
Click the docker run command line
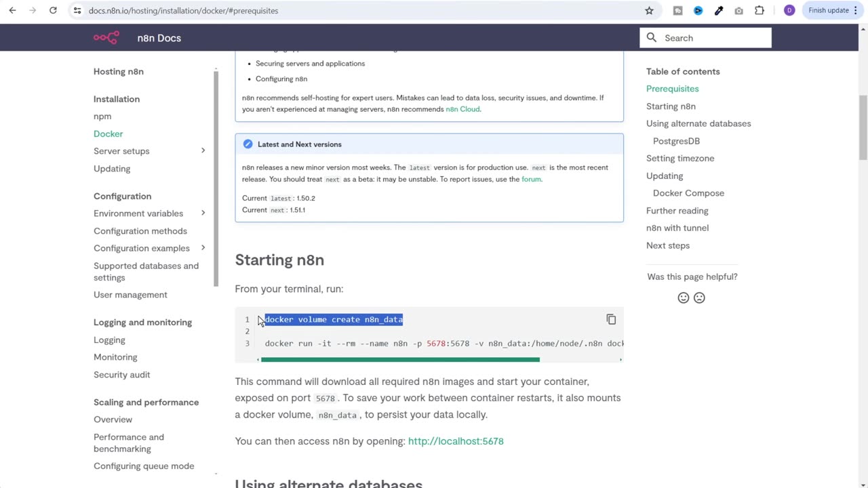tap(444, 343)
